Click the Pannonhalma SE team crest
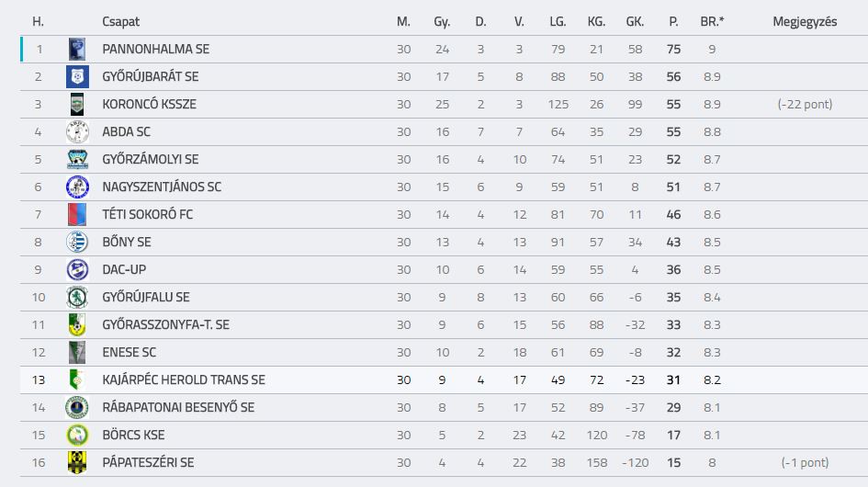The width and height of the screenshot is (868, 487). (77, 49)
